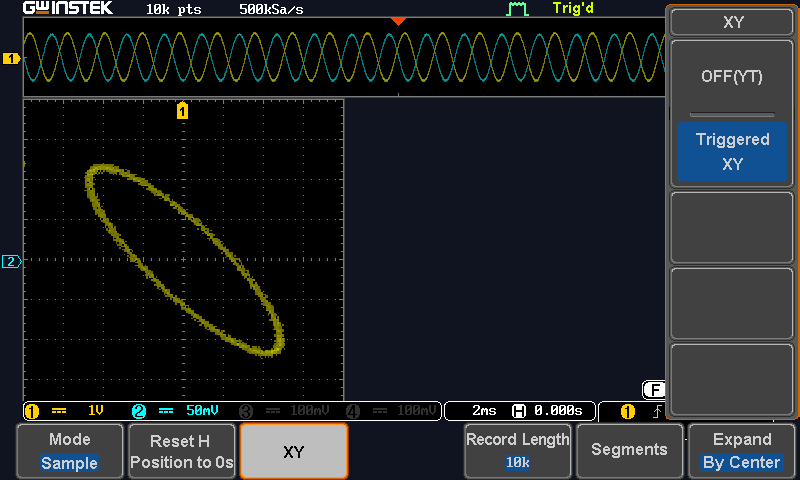The image size is (800, 480).
Task: Select the OFF(YT) display mode
Action: coord(732,78)
